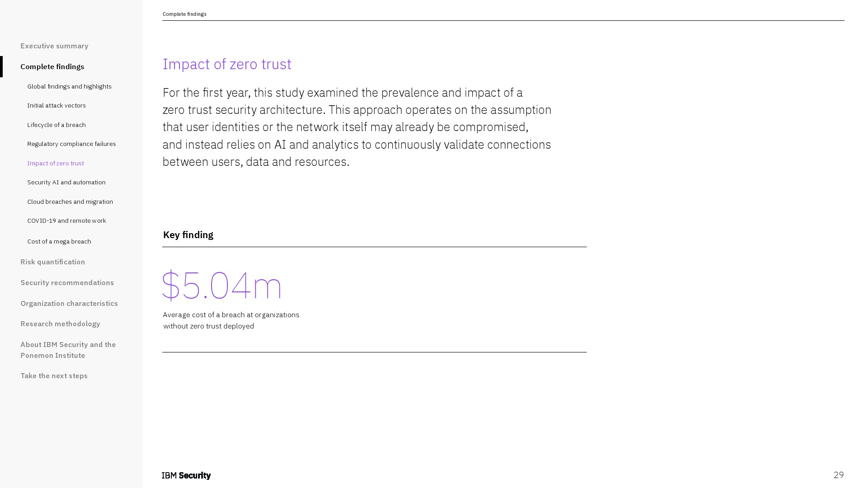Screen dimensions: 868x488
Task: Open Initial attack vectors subsection
Action: (x=57, y=106)
